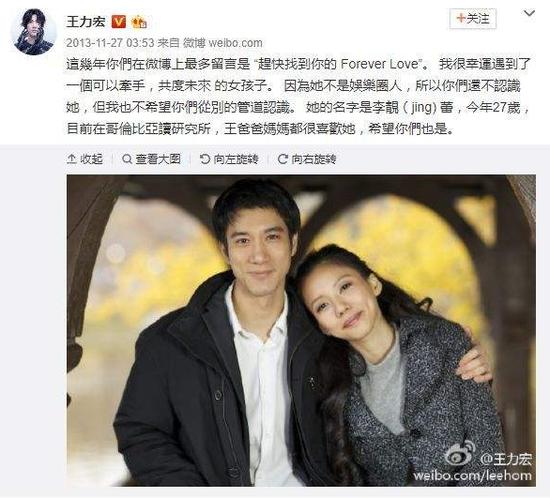Click the magnifier icon beside 查看大图
The image size is (550, 498).
click(127, 159)
